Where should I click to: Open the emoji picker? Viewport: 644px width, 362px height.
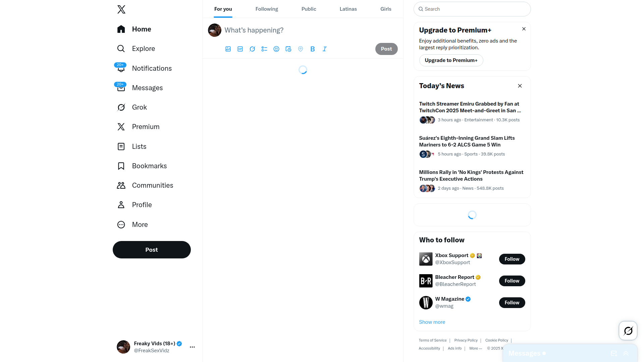click(276, 49)
